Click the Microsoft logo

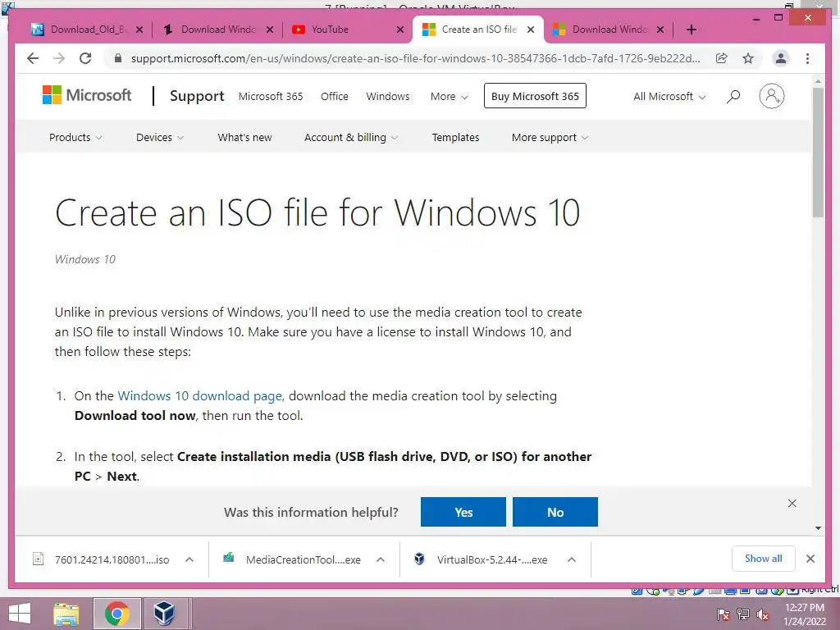87,95
